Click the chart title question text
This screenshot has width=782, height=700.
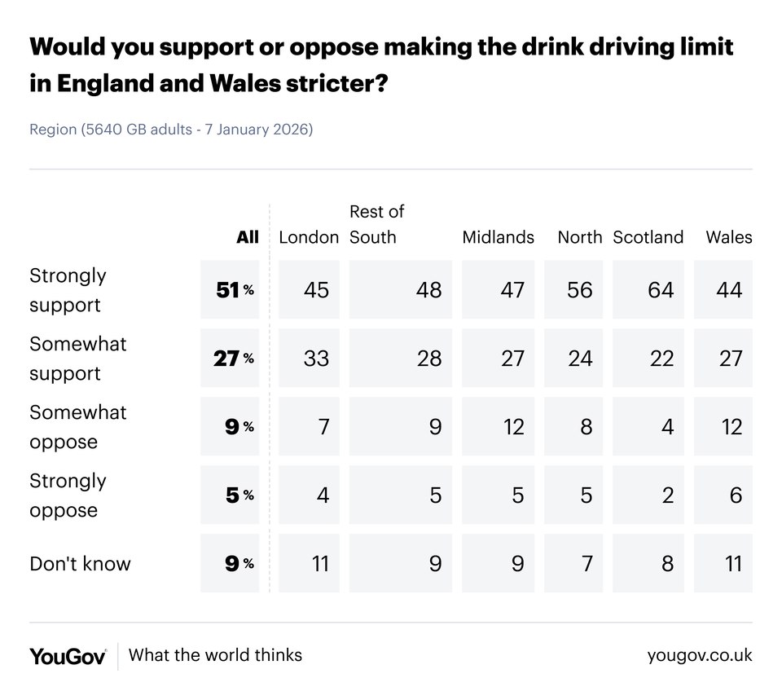click(x=381, y=65)
